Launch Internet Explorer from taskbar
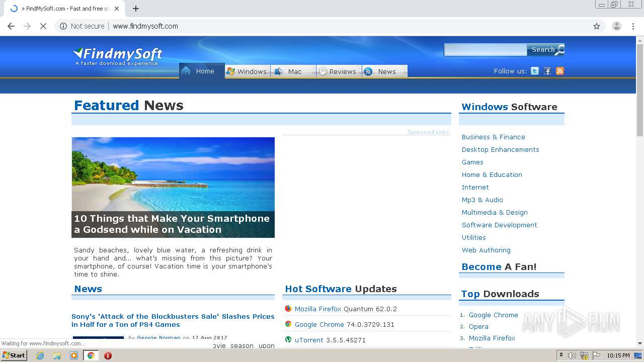This screenshot has width=644, height=362. tap(40, 355)
